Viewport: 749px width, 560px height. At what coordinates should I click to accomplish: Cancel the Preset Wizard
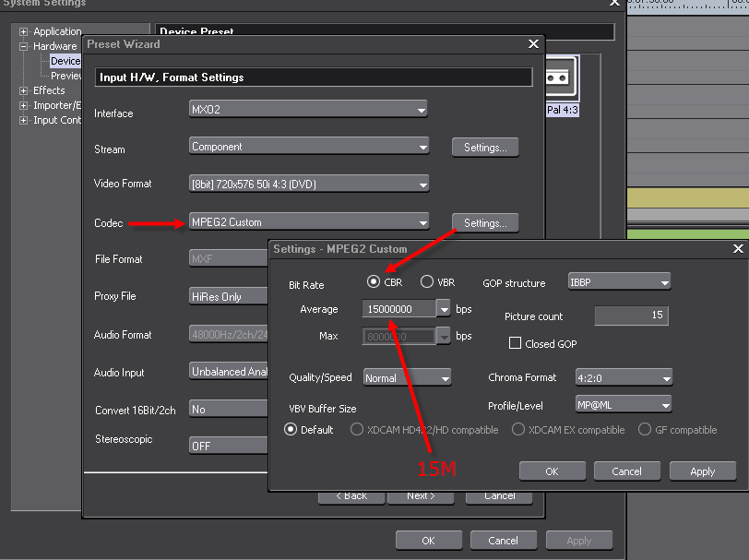499,497
